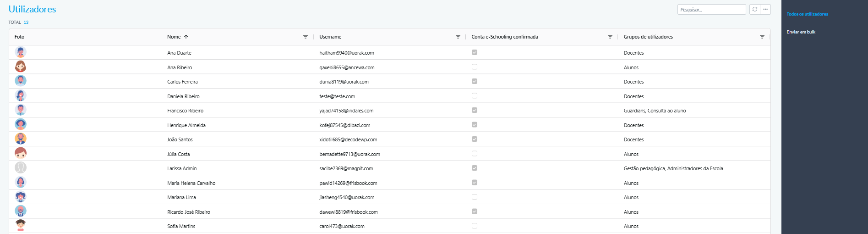Click Sofia Martins's profile photo
The image size is (868, 234).
(21, 225)
